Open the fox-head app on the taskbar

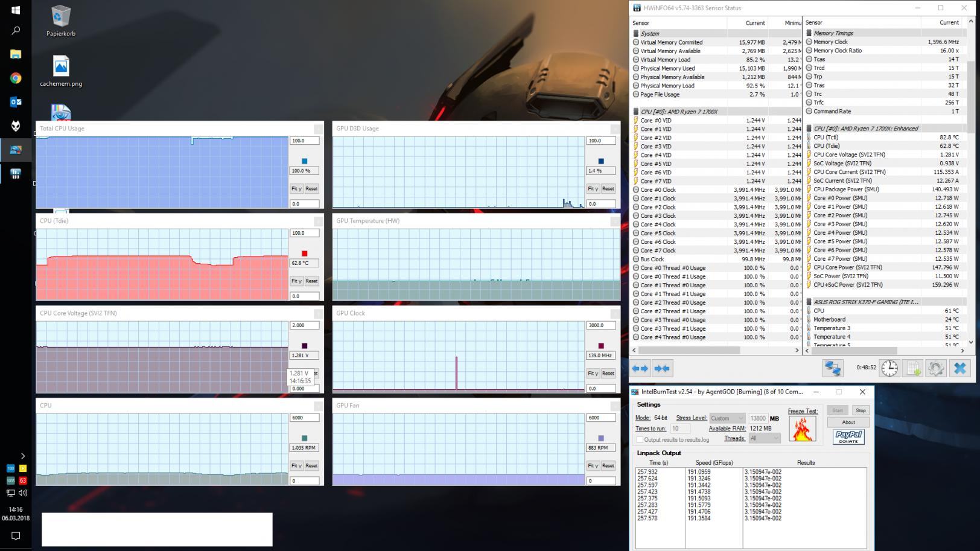point(16,126)
